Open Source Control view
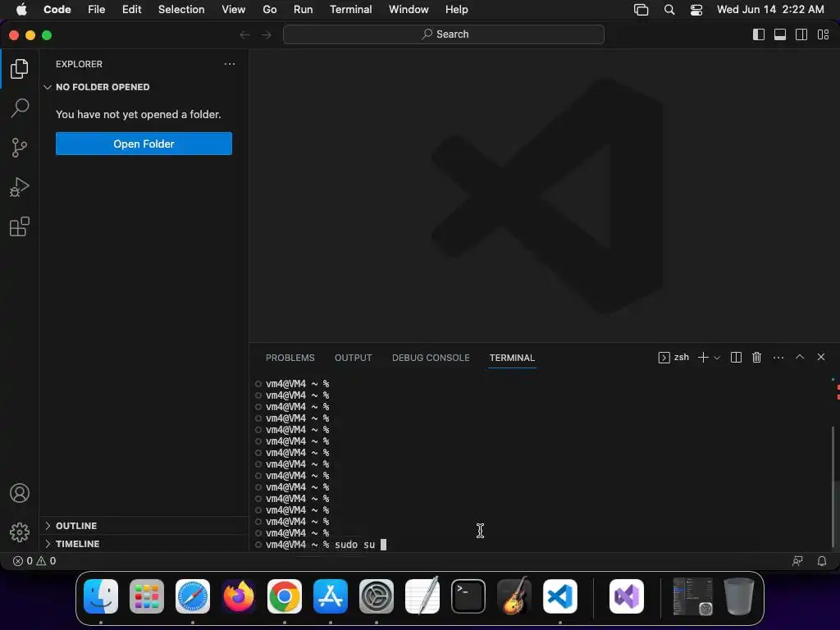This screenshot has height=630, width=840. tap(20, 148)
